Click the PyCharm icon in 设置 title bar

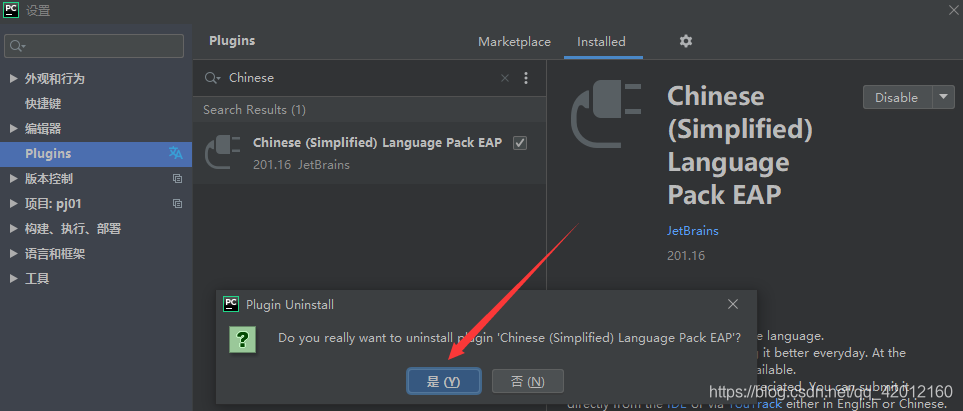10,10
